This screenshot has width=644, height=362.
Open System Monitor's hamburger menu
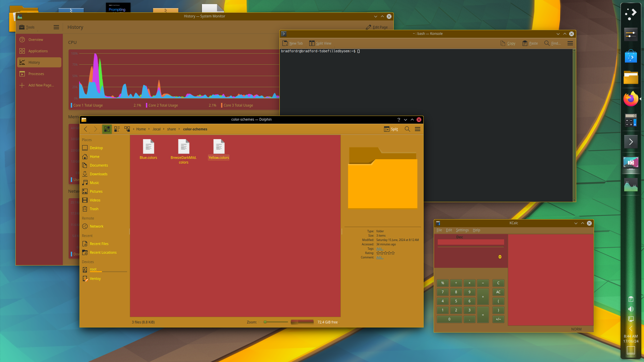coord(56,27)
